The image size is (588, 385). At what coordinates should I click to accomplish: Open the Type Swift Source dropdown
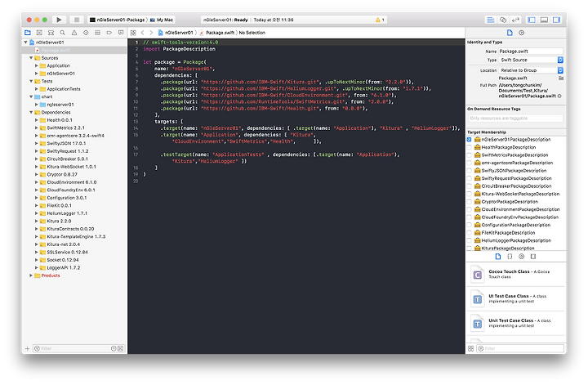[531, 60]
